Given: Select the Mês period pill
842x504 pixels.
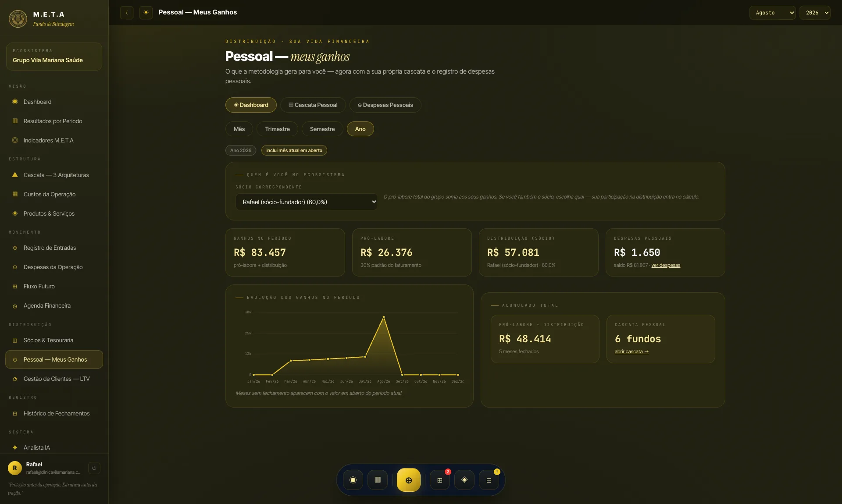Looking at the screenshot, I should (239, 129).
